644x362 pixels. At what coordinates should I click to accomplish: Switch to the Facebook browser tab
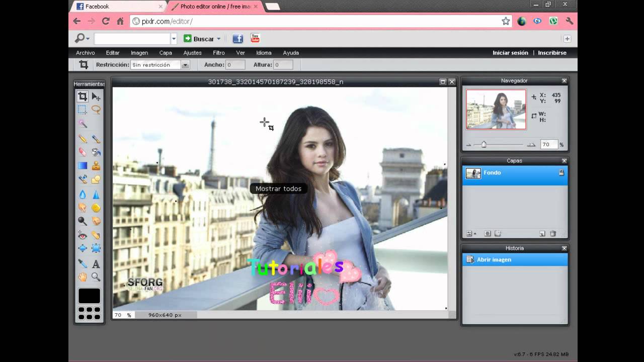coord(119,7)
